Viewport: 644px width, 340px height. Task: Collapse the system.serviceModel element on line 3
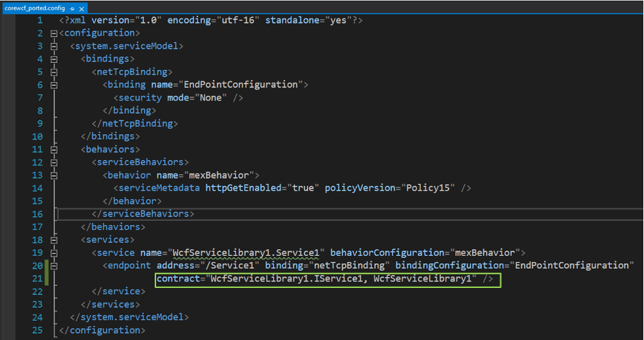coord(54,46)
